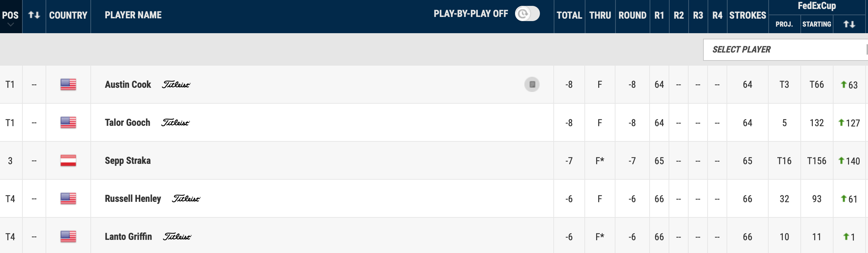Click the STARTING FedExCup column header
Viewport: 868px width, 253px height.
817,24
